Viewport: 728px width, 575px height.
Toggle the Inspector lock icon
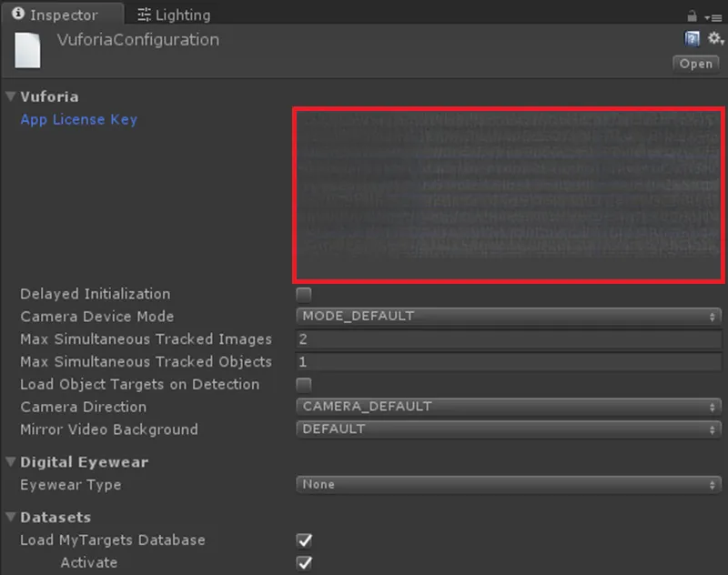tap(692, 15)
